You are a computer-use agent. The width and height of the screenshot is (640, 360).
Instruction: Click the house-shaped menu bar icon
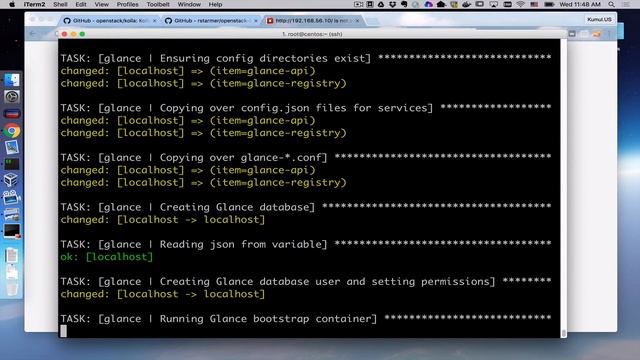click(441, 4)
